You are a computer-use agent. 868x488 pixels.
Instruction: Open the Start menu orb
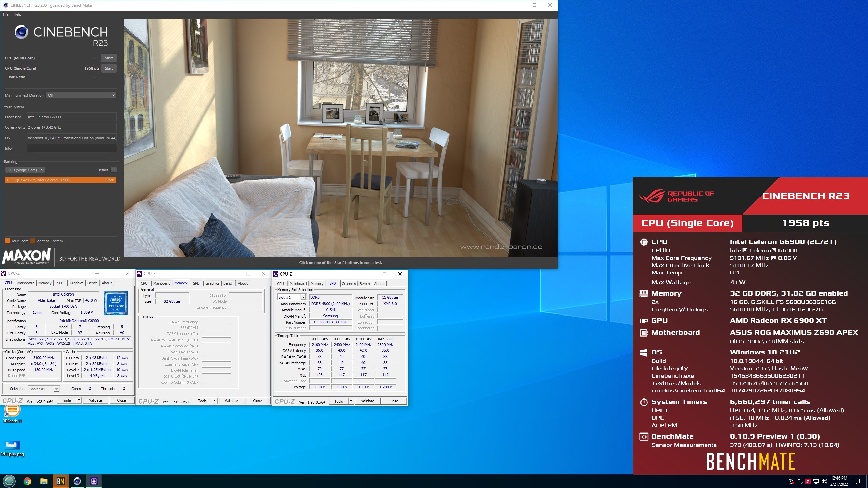(9, 481)
